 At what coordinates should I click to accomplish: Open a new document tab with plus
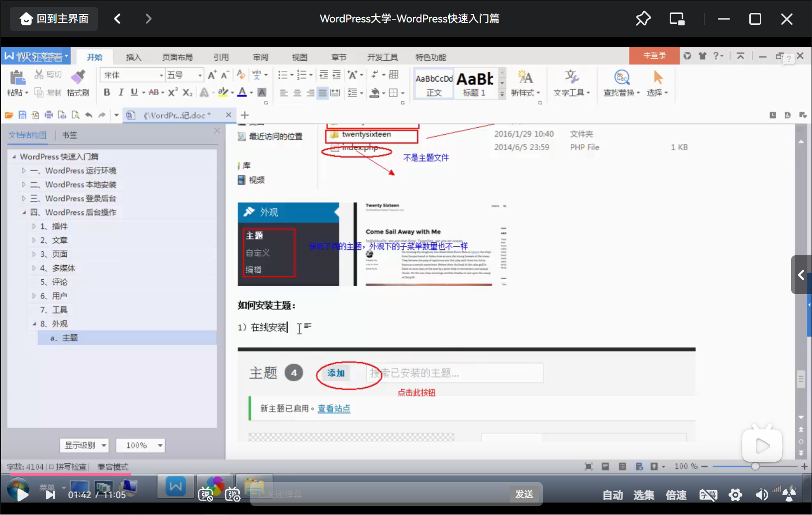245,115
